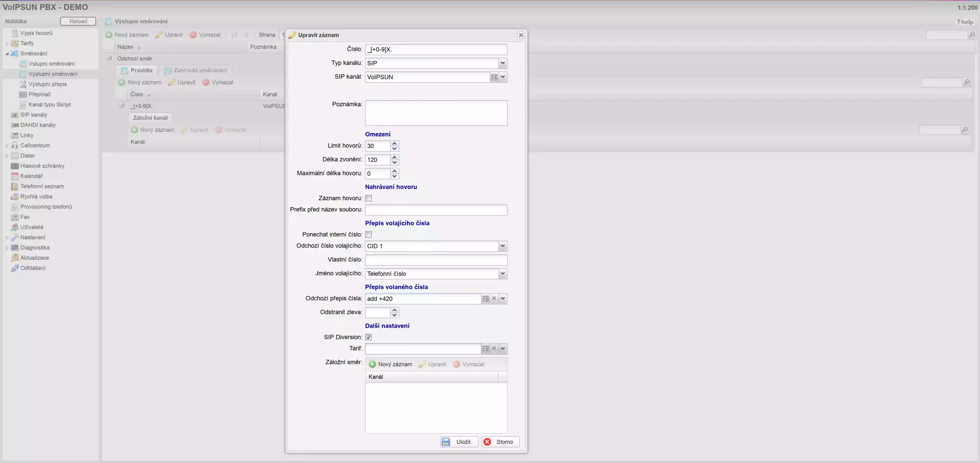Click into Poznámka text area
The height and width of the screenshot is (463, 980).
(436, 113)
